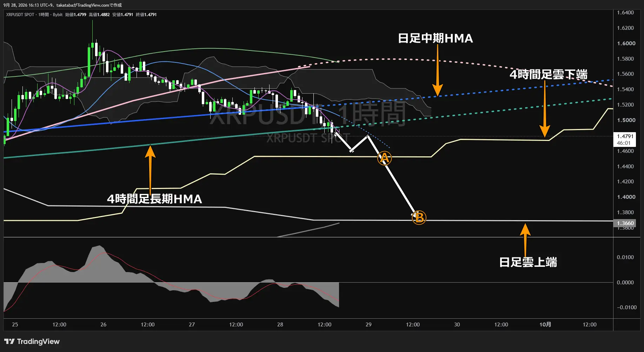Click the 1.3660 price line label
644x352 pixels.
pos(625,223)
